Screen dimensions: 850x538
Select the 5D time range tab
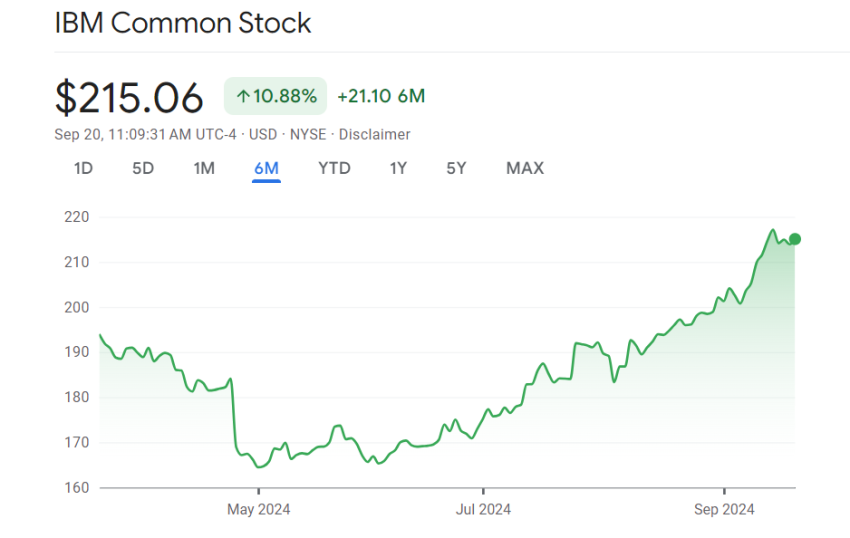pos(143,168)
